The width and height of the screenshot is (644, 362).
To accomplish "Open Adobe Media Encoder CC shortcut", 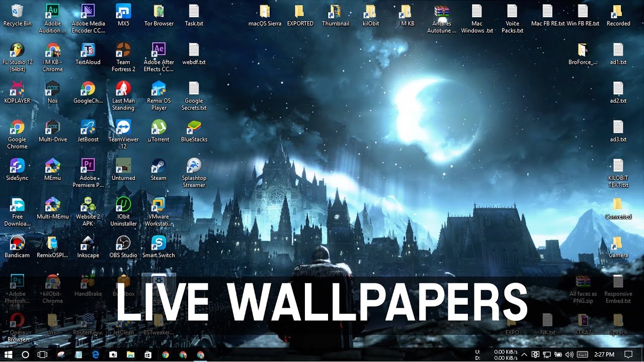I will click(x=88, y=19).
